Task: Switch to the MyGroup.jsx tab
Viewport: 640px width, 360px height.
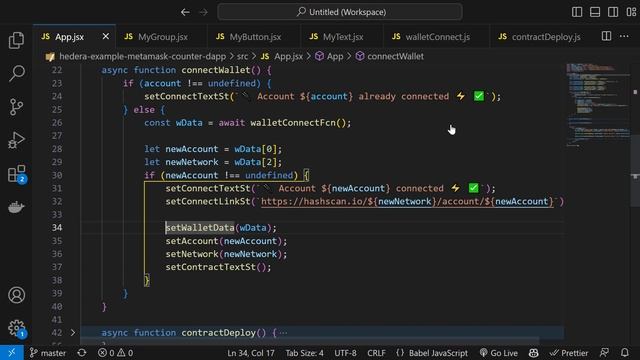Action: point(162,37)
